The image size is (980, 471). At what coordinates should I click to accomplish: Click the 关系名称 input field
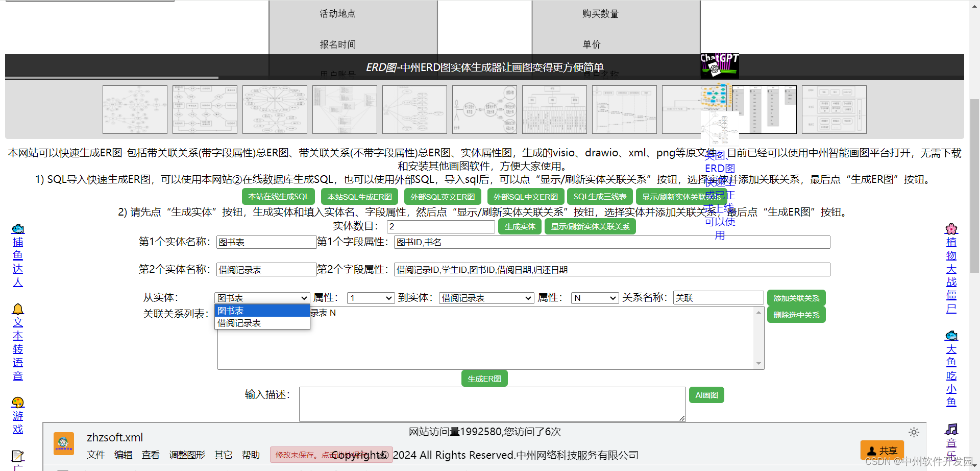click(x=719, y=298)
